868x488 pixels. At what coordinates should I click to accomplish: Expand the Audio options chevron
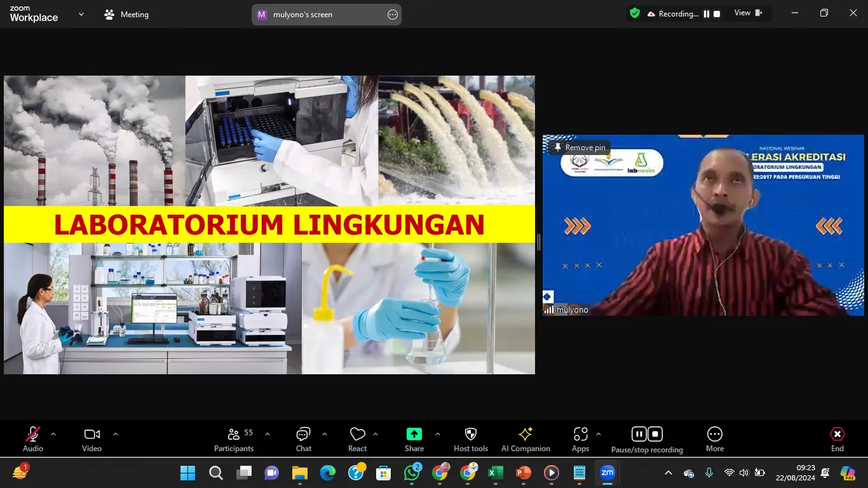coord(53,435)
